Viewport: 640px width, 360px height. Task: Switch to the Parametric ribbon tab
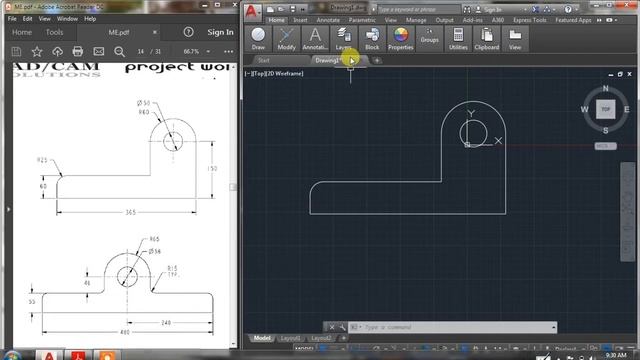[x=362, y=20]
